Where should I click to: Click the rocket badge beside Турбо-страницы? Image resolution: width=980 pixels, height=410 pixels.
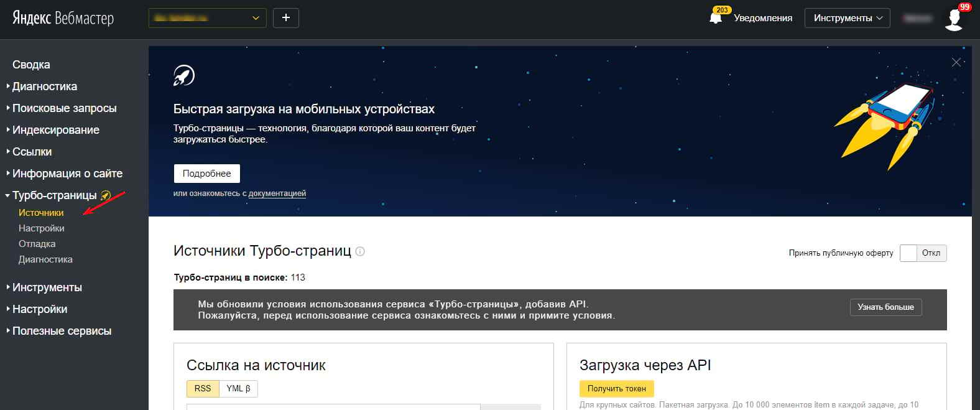[x=106, y=195]
